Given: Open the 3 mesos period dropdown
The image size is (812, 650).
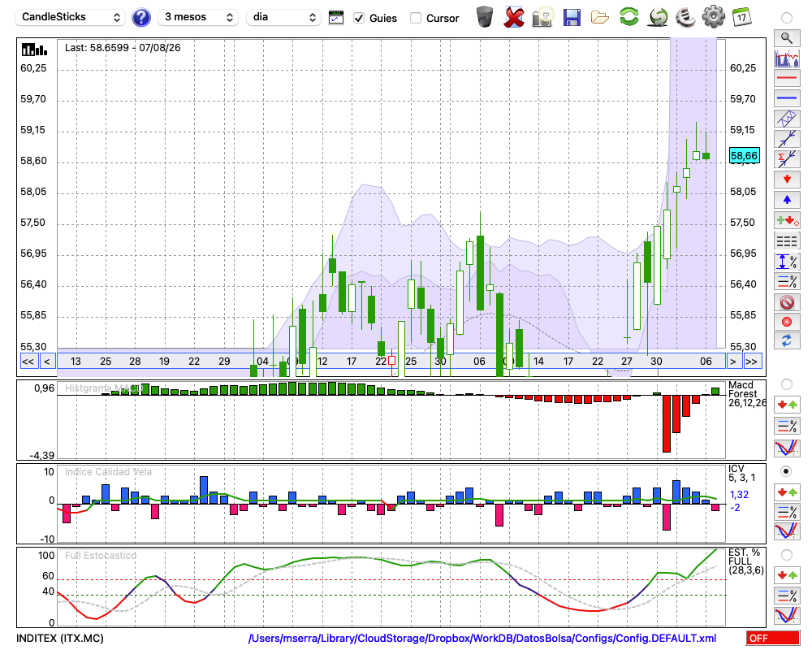Looking at the screenshot, I should [198, 17].
